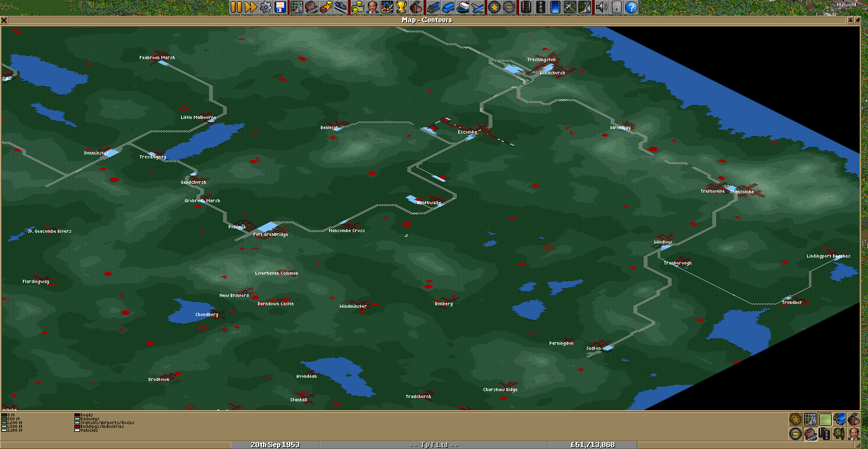Open the news messages newspaper menu
The image size is (868, 449).
click(x=616, y=8)
